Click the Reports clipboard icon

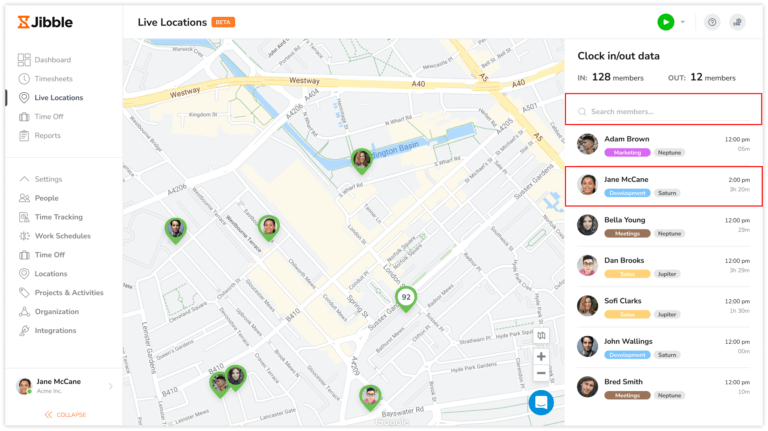[24, 136]
